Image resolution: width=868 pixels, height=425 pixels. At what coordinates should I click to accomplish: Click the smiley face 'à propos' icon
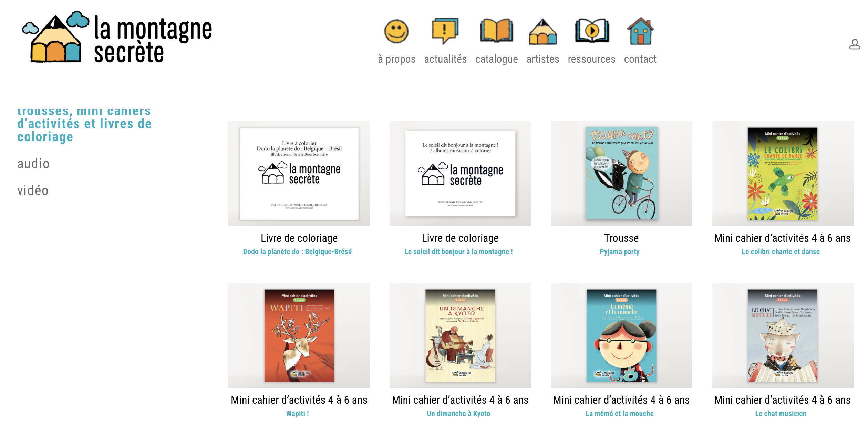pyautogui.click(x=396, y=31)
